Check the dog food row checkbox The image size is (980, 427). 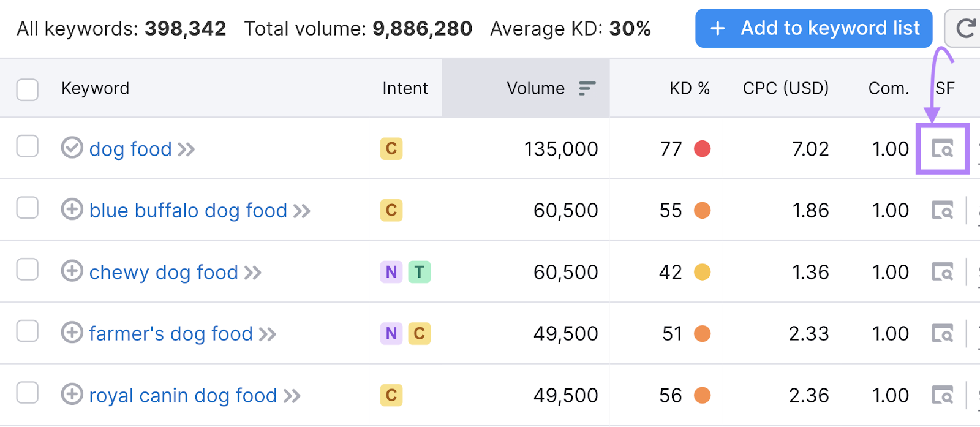click(28, 147)
